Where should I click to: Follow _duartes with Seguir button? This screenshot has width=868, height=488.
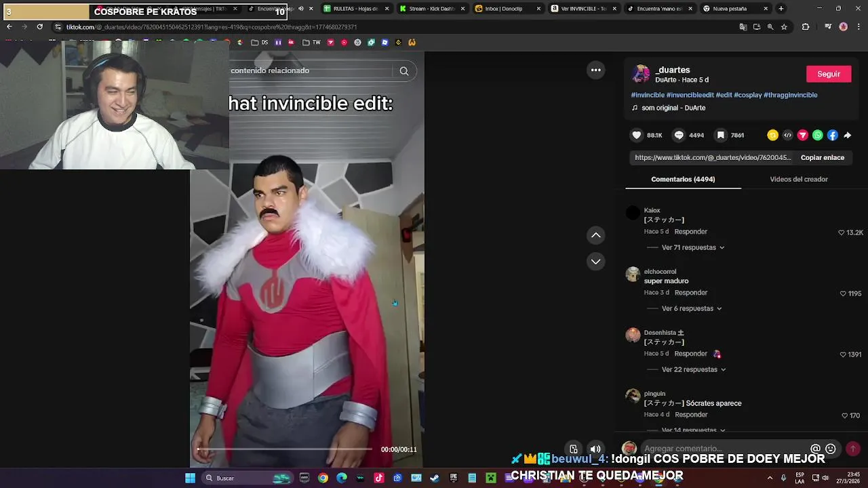click(x=829, y=74)
